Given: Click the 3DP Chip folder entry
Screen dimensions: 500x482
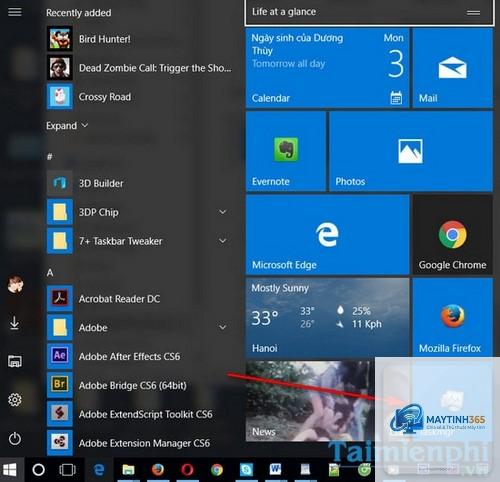Looking at the screenshot, I should [x=140, y=212].
